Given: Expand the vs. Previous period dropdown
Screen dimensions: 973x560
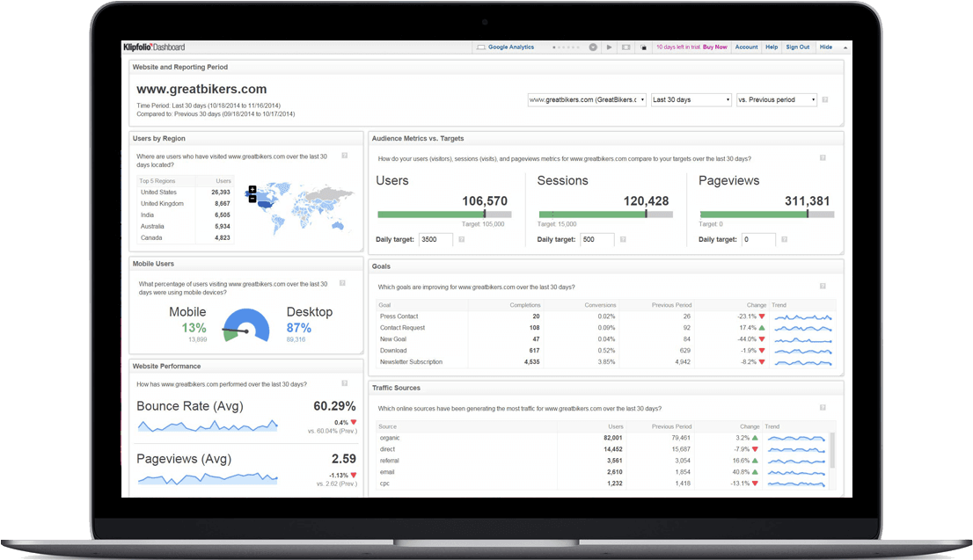Looking at the screenshot, I should 776,100.
